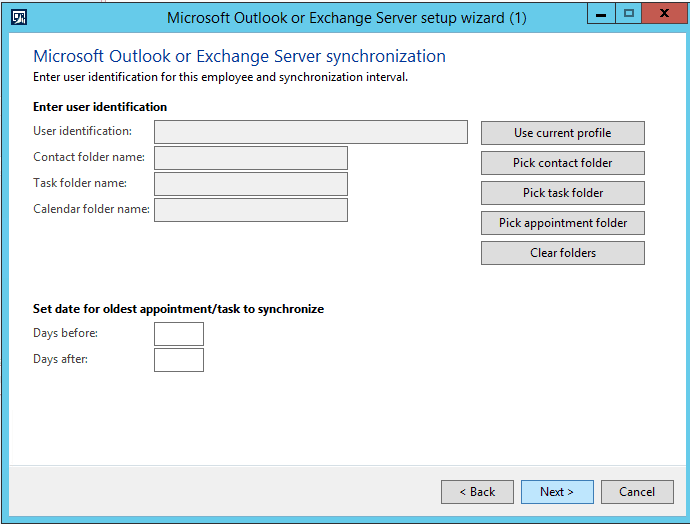Cancel the setup wizard
Viewport: 690px width, 524px height.
point(637,491)
